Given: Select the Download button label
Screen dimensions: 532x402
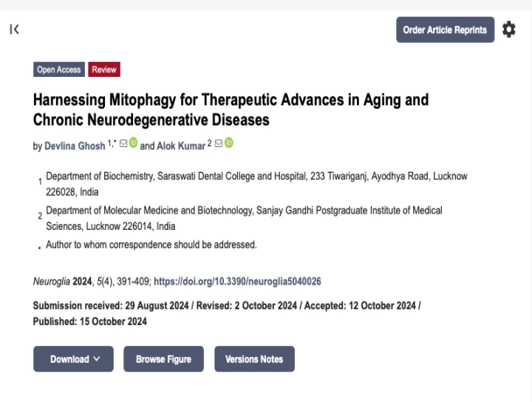Looking at the screenshot, I should pyautogui.click(x=69, y=359).
